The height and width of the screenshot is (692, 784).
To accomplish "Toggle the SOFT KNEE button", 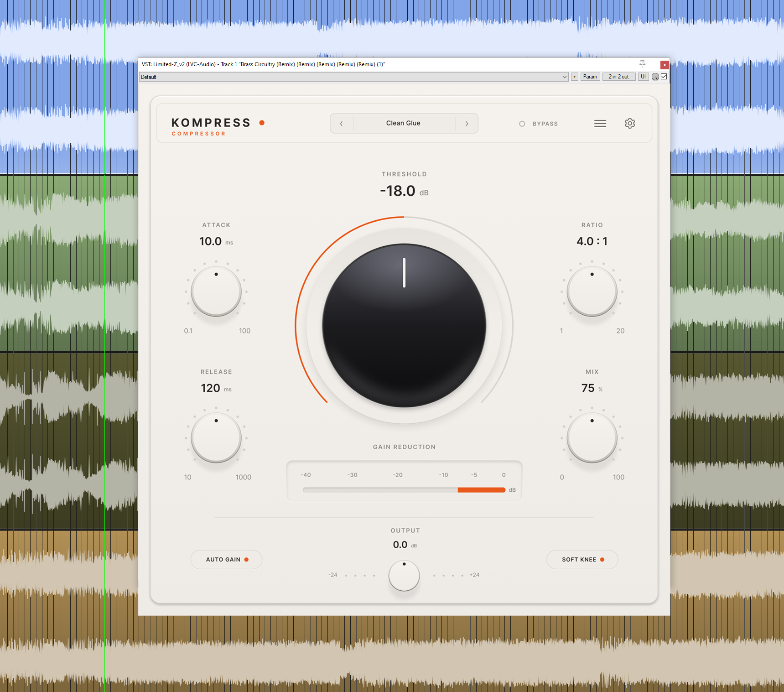I will (x=582, y=559).
